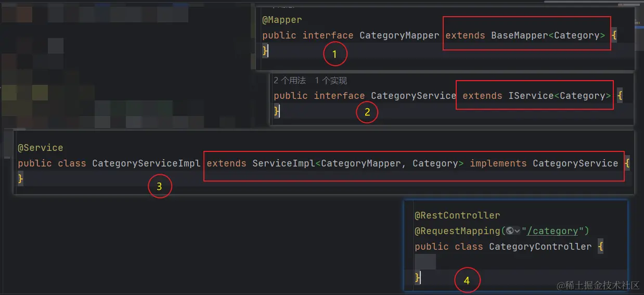Click the CategoryServiceImpl class name
This screenshot has width=644, height=295.
146,163
